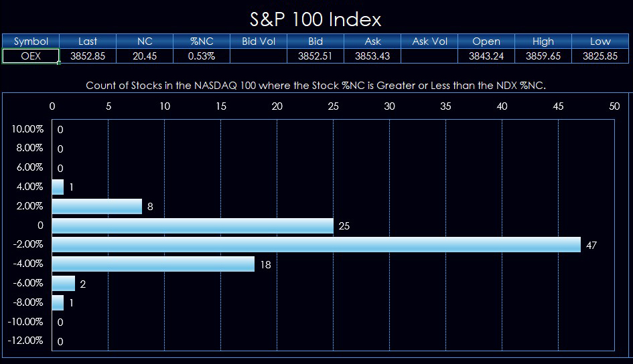Select the data label 18
Image resolution: width=633 pixels, height=364 pixels.
pyautogui.click(x=266, y=264)
